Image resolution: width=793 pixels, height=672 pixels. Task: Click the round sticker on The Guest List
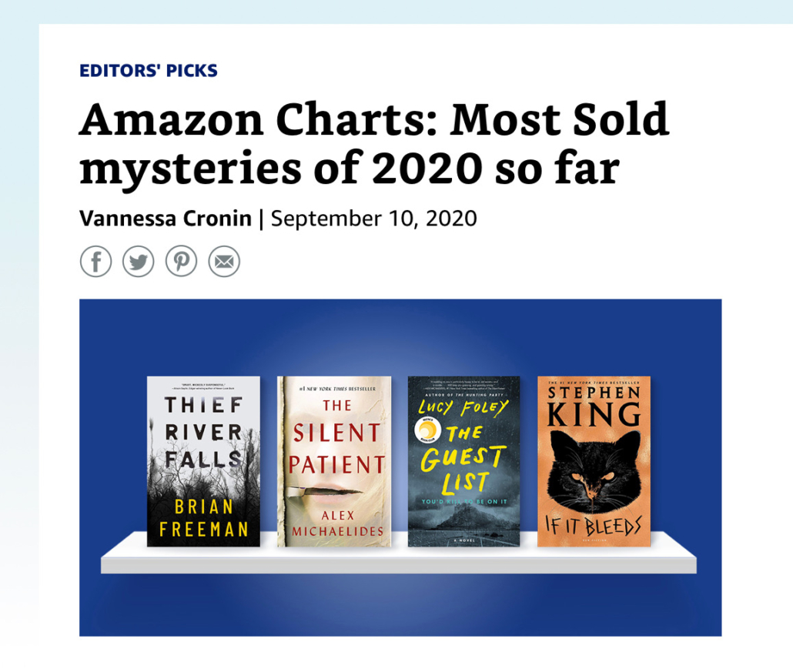pyautogui.click(x=426, y=427)
